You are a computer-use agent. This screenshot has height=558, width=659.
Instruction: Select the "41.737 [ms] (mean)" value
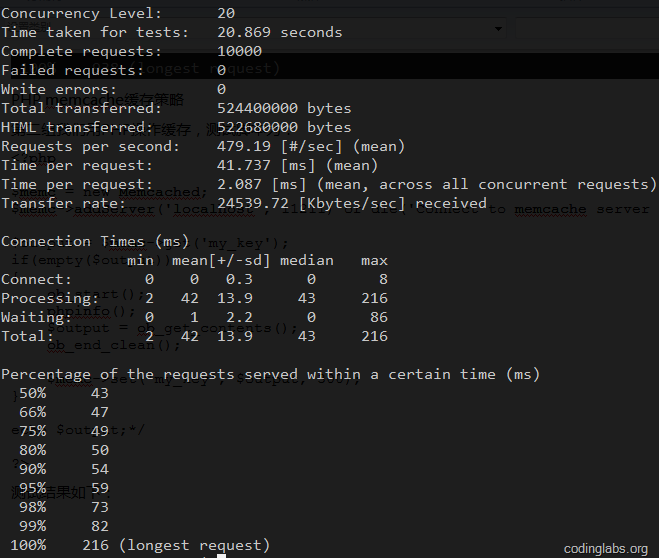298,165
